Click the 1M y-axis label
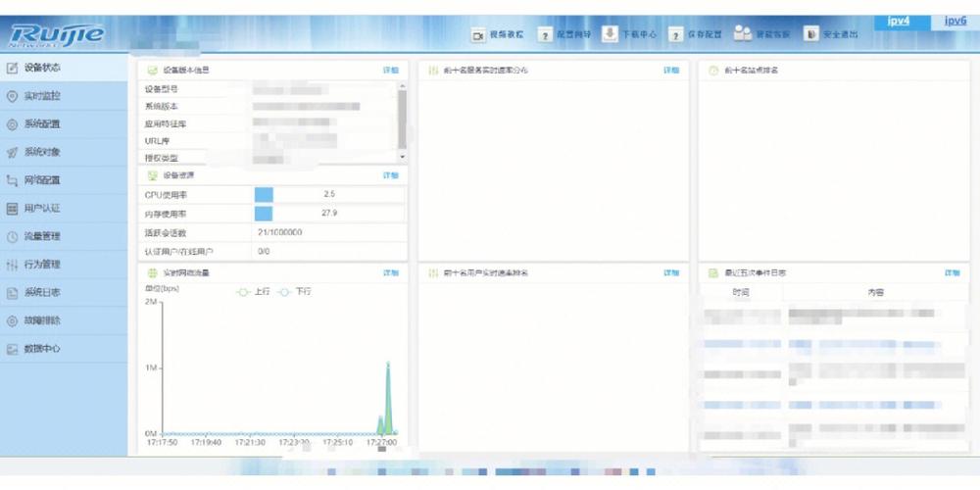 coord(151,367)
